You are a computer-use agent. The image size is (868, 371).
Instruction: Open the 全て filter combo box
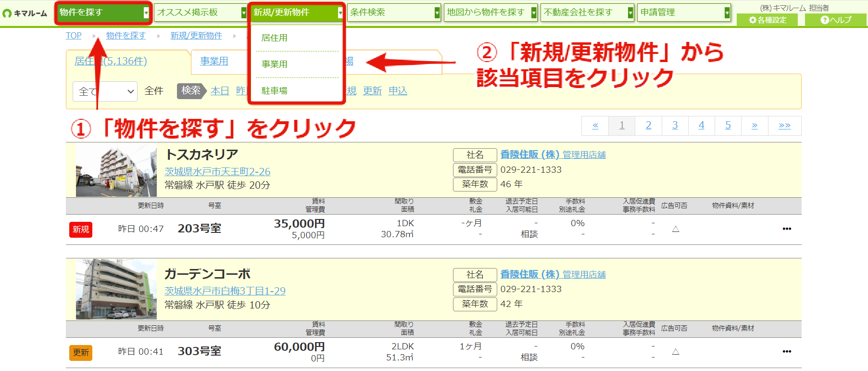click(x=105, y=91)
